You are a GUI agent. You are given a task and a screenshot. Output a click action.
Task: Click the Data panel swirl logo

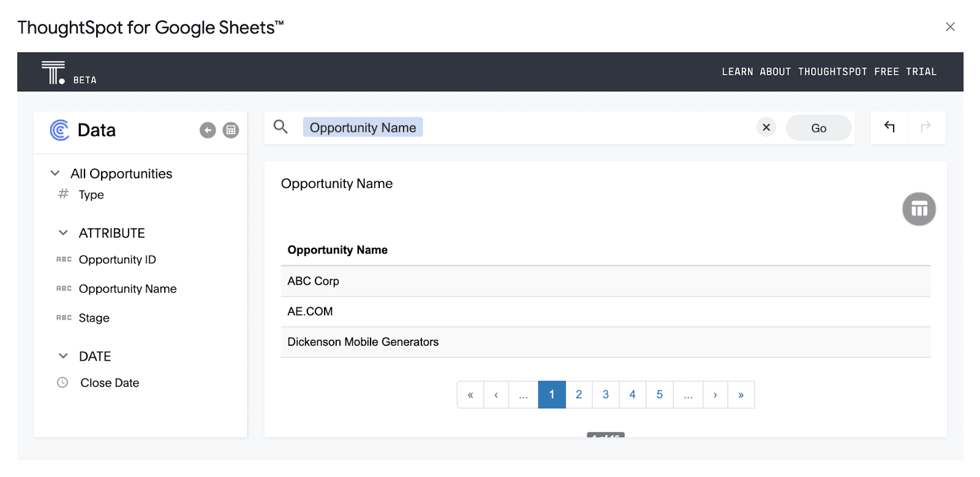59,130
